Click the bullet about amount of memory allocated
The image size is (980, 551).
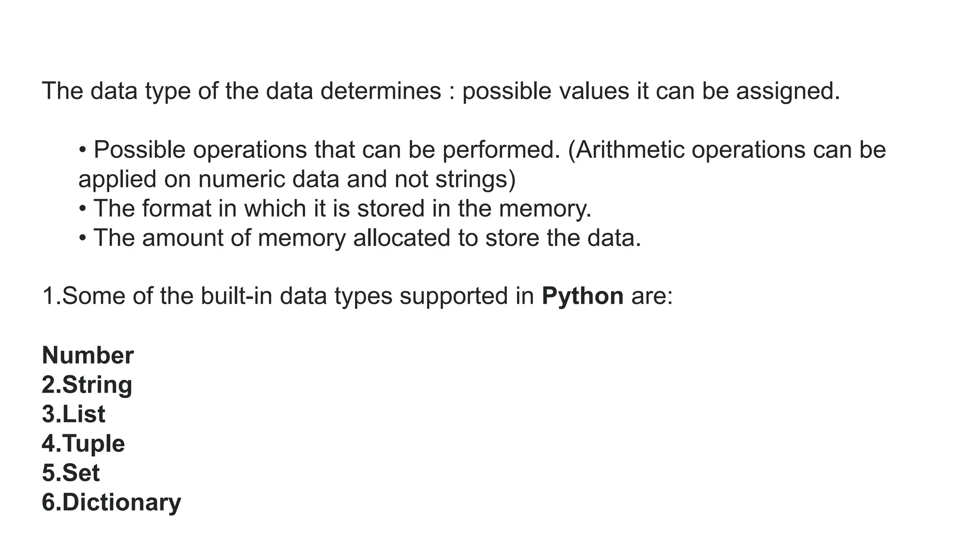point(359,238)
